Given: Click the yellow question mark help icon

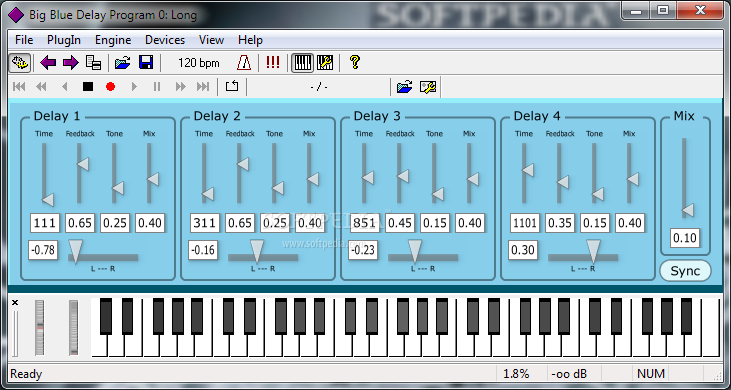Looking at the screenshot, I should pyautogui.click(x=355, y=62).
